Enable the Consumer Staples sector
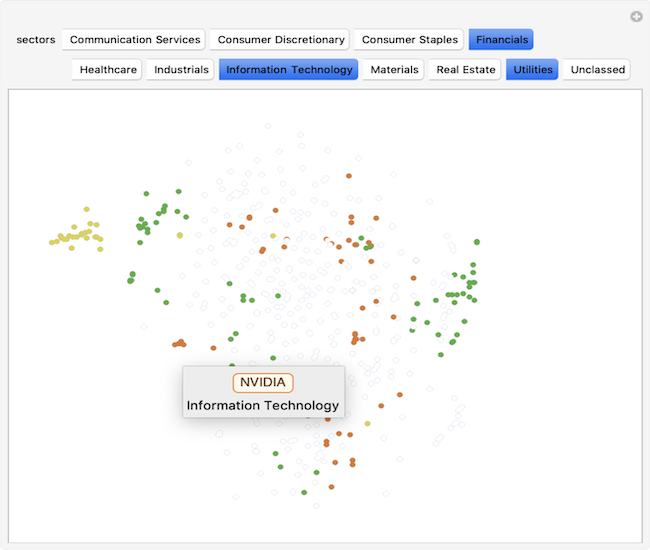The height and width of the screenshot is (550, 650). [x=409, y=40]
